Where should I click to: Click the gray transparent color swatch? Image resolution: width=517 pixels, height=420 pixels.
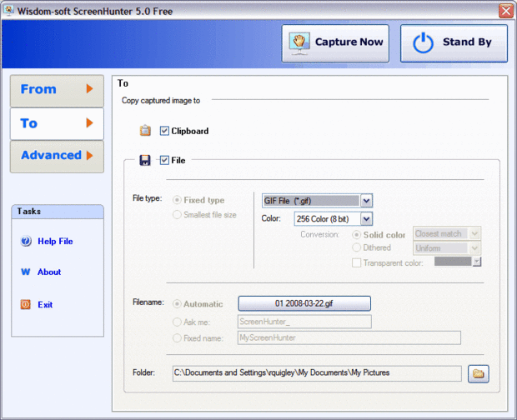coord(453,262)
